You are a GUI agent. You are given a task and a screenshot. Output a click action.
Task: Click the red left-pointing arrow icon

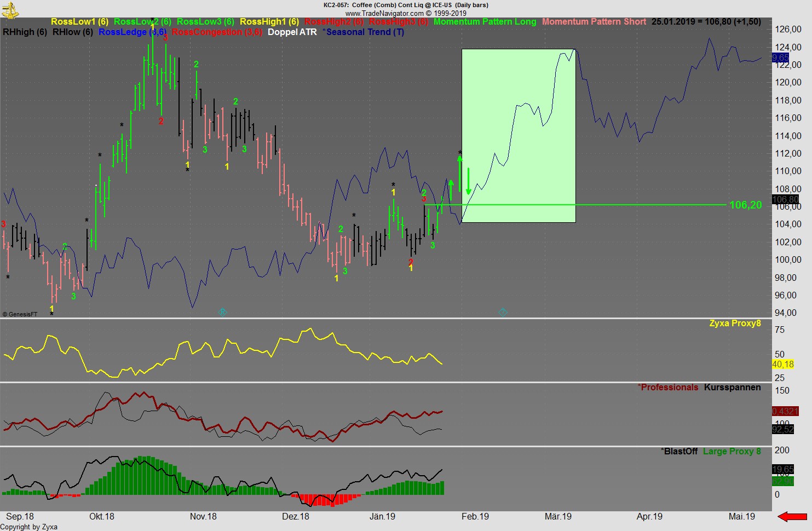(792, 516)
